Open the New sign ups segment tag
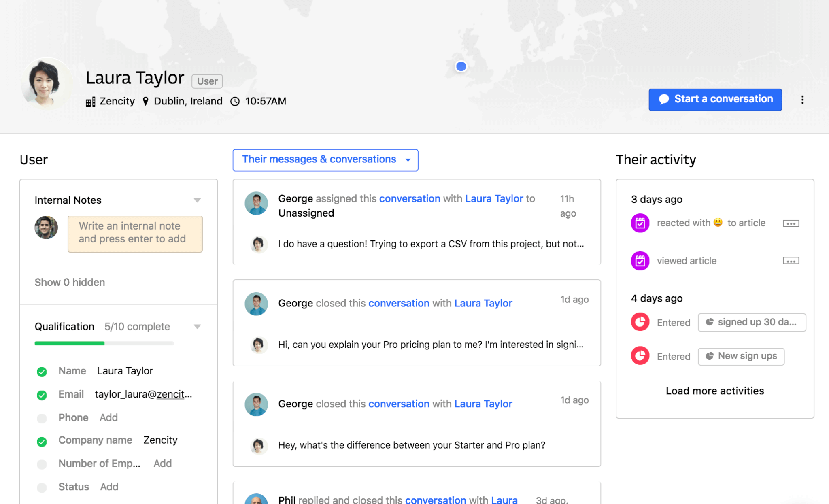The image size is (829, 504). point(741,356)
